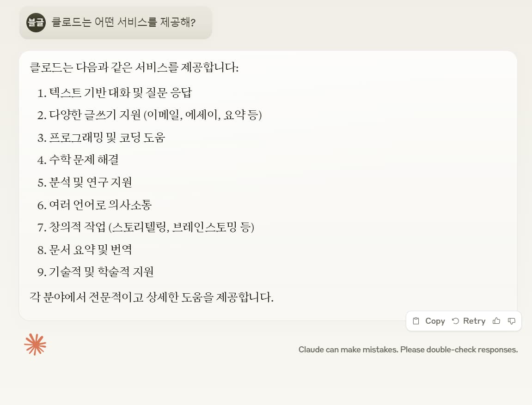The image size is (532, 405).
Task: Select the user question bubble about Claude's services
Action: click(116, 22)
